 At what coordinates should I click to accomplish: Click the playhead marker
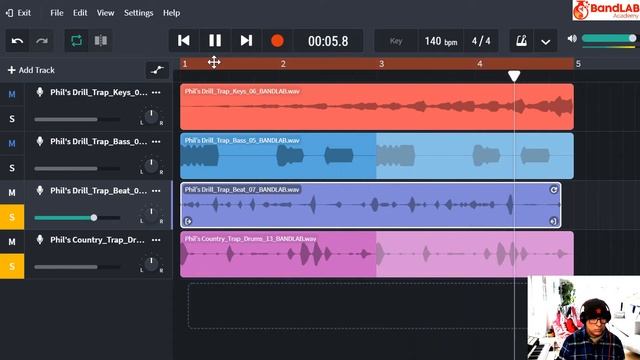point(514,76)
